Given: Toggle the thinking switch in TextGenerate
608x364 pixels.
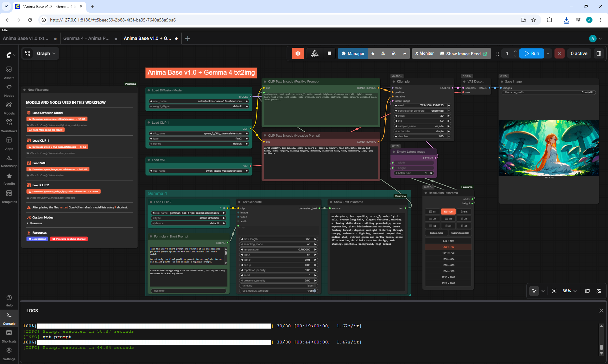Looking at the screenshot, I should click(x=278, y=286).
